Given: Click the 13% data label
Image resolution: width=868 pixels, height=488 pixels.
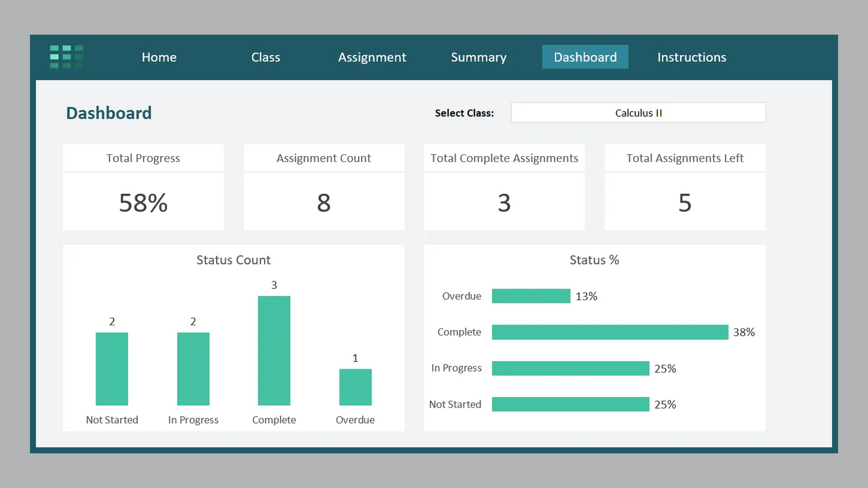Looking at the screenshot, I should pos(586,297).
